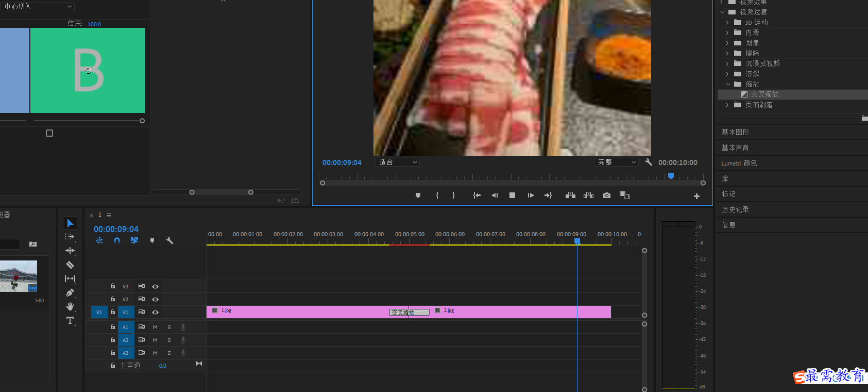Toggle insert sequences as nests option

click(x=99, y=240)
